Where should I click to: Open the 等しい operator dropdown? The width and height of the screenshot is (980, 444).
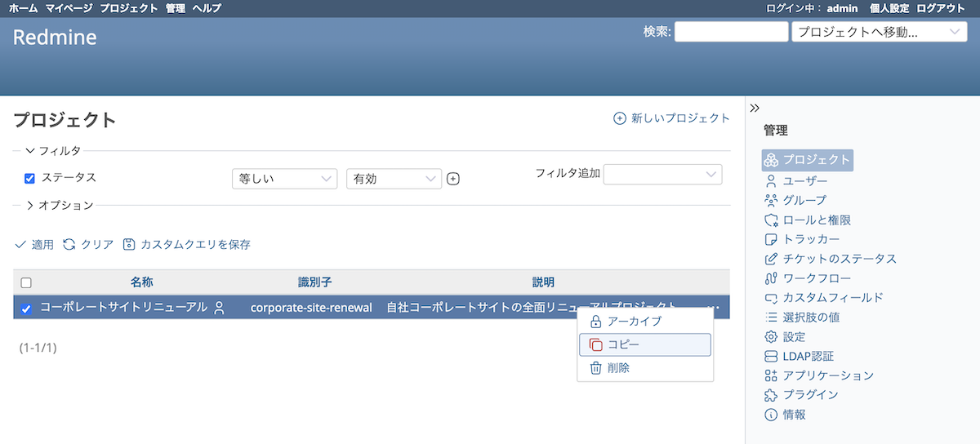(284, 179)
